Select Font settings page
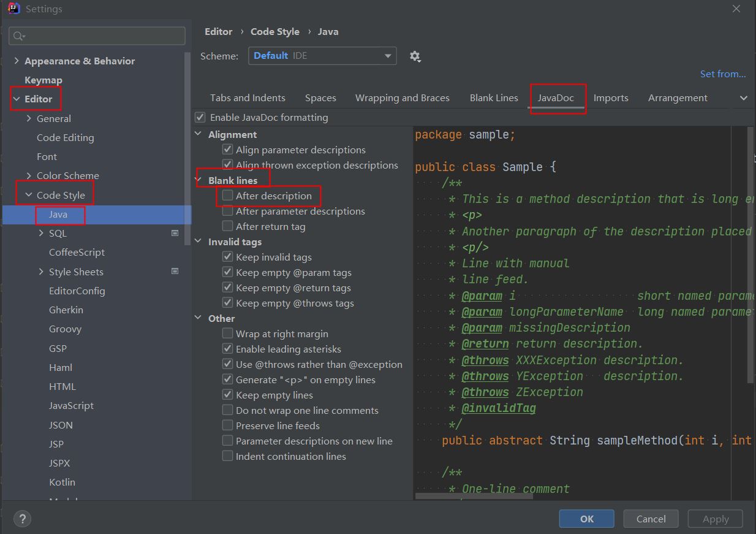The image size is (756, 534). (x=47, y=157)
